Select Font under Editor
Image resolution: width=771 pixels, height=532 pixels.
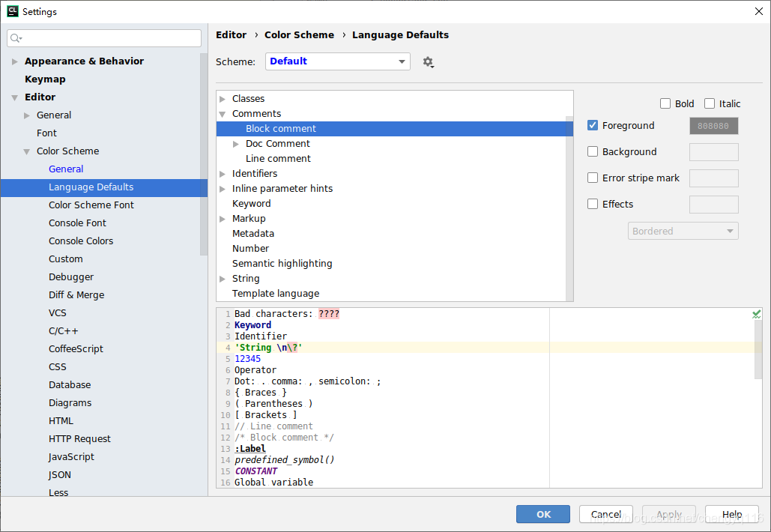tap(46, 133)
